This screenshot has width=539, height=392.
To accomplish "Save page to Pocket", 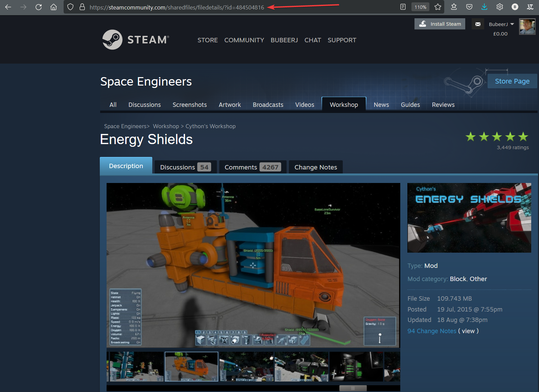I will 469,7.
